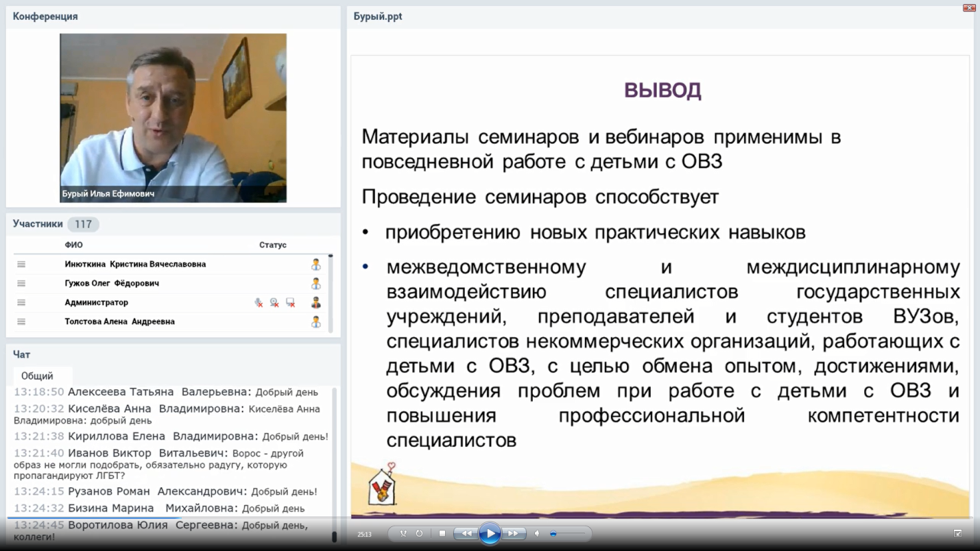Click the rewind button in the player
This screenshot has width=980, height=551.
pos(466,533)
